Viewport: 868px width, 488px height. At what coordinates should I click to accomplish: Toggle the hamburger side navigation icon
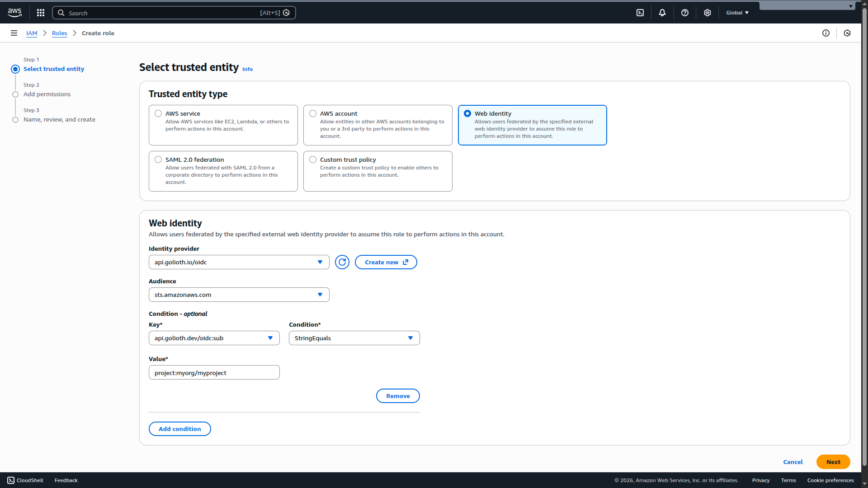(x=14, y=33)
